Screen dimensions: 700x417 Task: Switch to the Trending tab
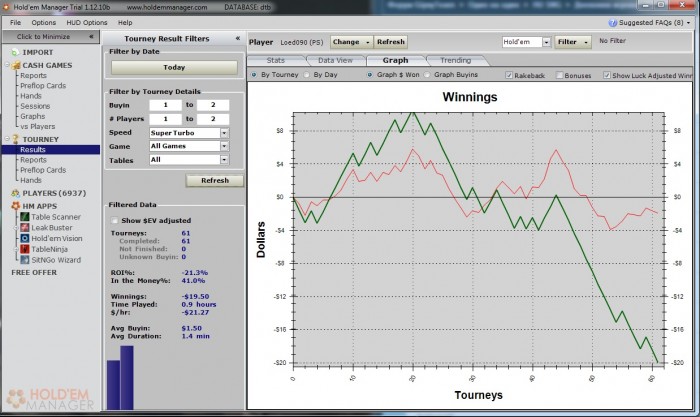coord(455,60)
